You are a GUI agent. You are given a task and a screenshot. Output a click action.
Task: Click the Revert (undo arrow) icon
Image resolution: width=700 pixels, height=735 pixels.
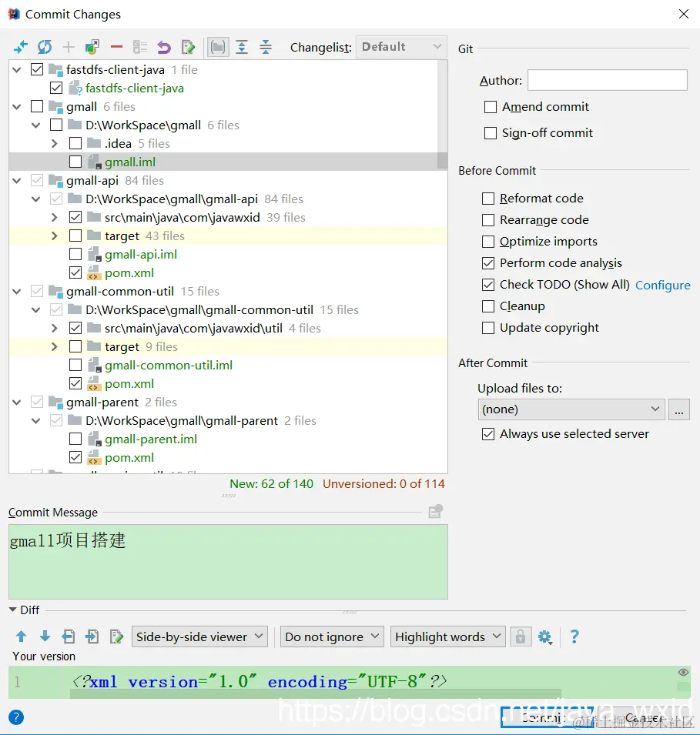(164, 47)
